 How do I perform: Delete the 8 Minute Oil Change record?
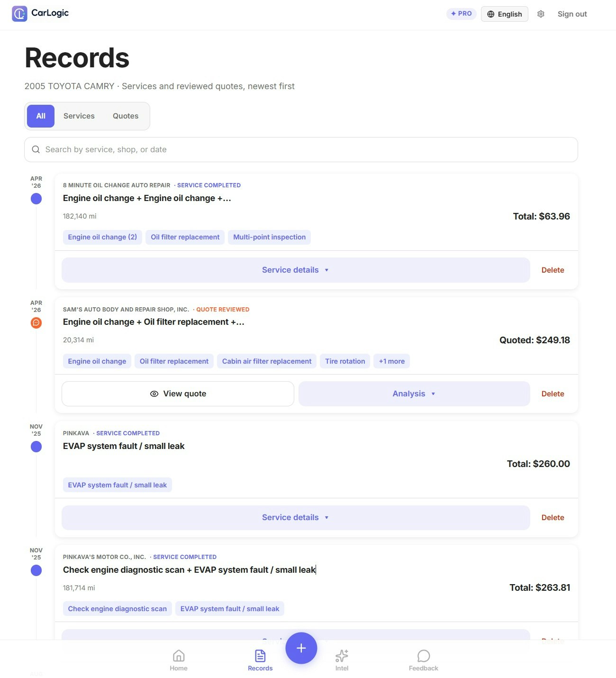[553, 270]
